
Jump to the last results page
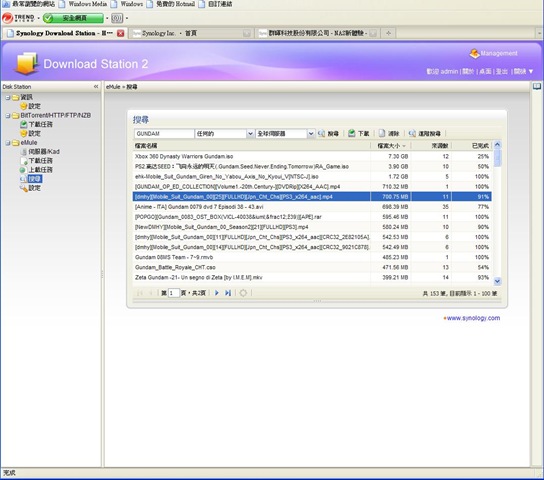[x=228, y=293]
